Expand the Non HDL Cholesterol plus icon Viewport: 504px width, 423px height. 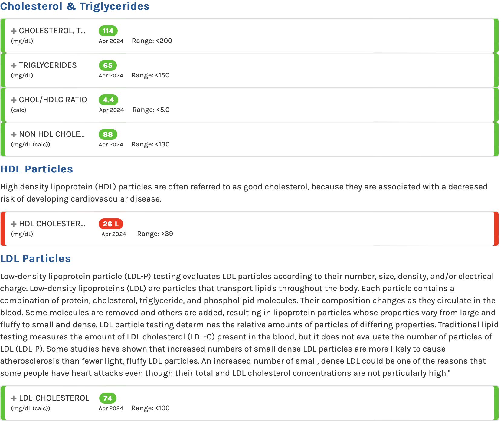point(14,135)
